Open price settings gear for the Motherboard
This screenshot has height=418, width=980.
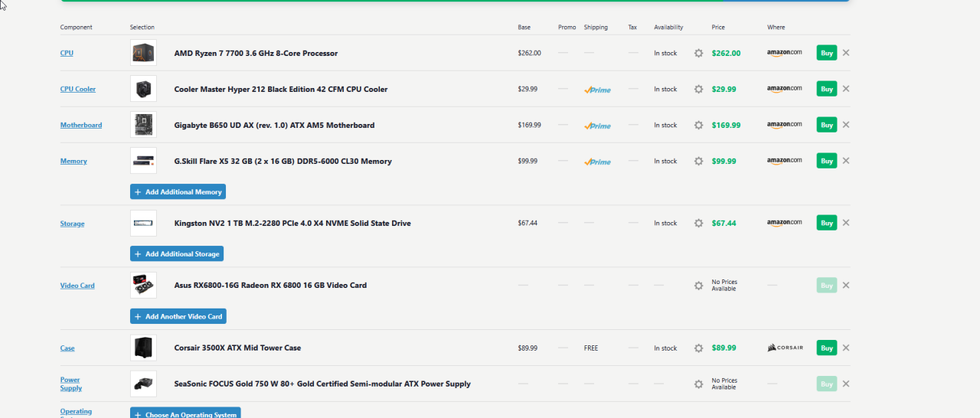click(x=698, y=126)
